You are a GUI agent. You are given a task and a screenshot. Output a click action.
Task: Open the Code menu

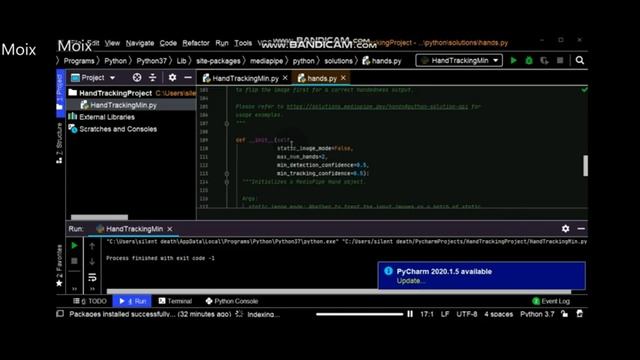168,43
